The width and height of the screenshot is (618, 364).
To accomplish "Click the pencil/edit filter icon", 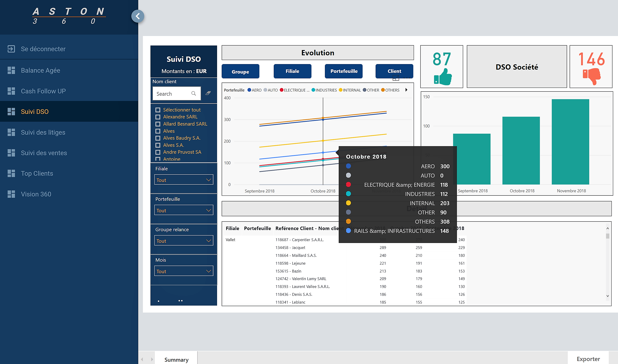I will coord(209,94).
